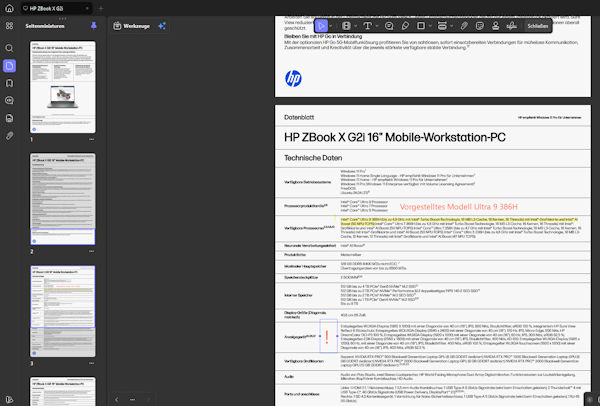Click the minus control below the Werkzeuge panel
This screenshot has width=600, height=406.
click(132, 399)
